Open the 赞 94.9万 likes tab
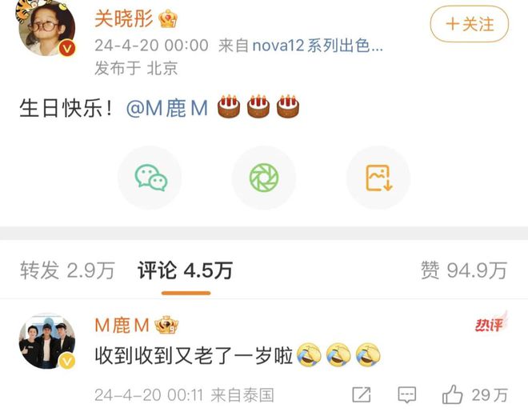528x420 pixels. click(464, 270)
